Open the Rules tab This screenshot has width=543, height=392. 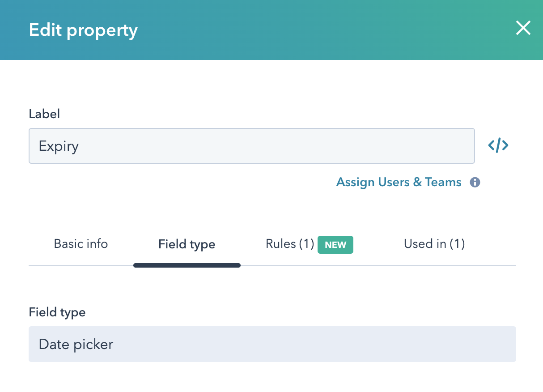[289, 244]
